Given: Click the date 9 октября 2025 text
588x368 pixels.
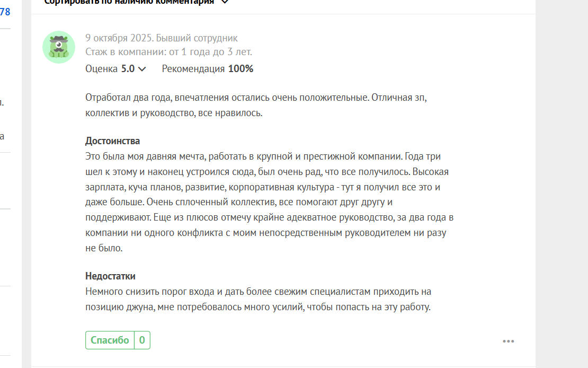Looking at the screenshot, I should coord(119,38).
